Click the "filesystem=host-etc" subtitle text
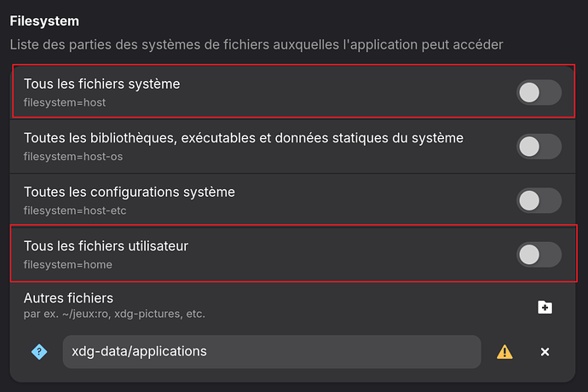The height and width of the screenshot is (392, 588). [75, 210]
